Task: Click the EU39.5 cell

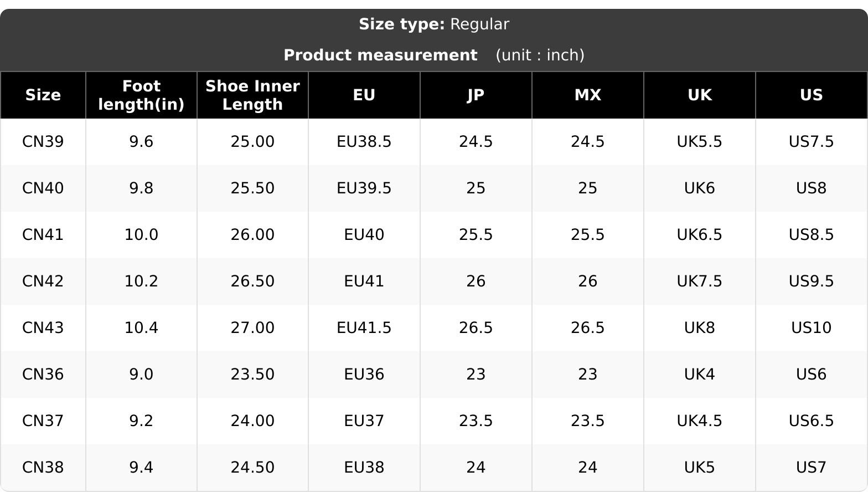Action: [364, 188]
